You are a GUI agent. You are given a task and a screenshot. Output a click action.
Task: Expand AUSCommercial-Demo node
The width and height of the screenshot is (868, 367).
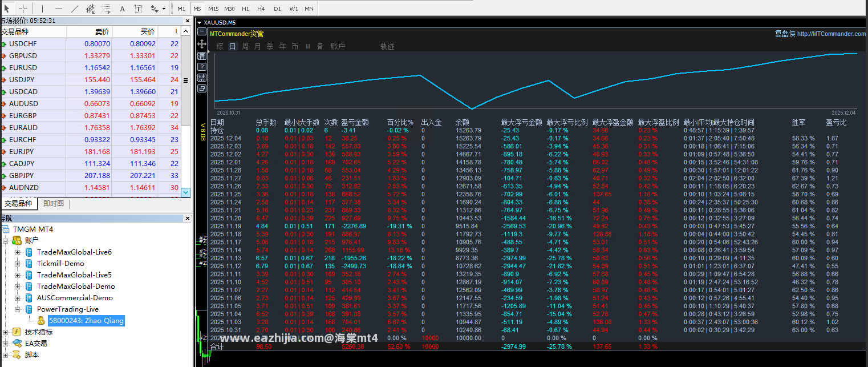(x=18, y=297)
